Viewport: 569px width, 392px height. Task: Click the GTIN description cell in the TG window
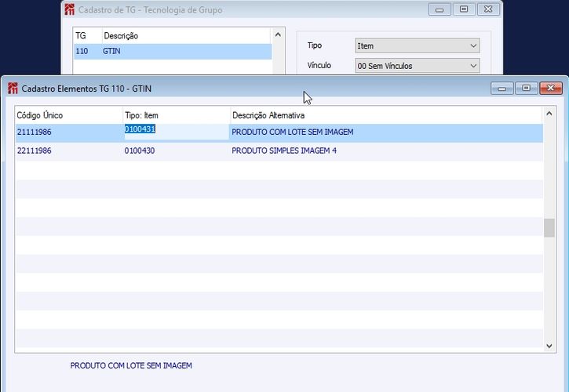coord(111,51)
